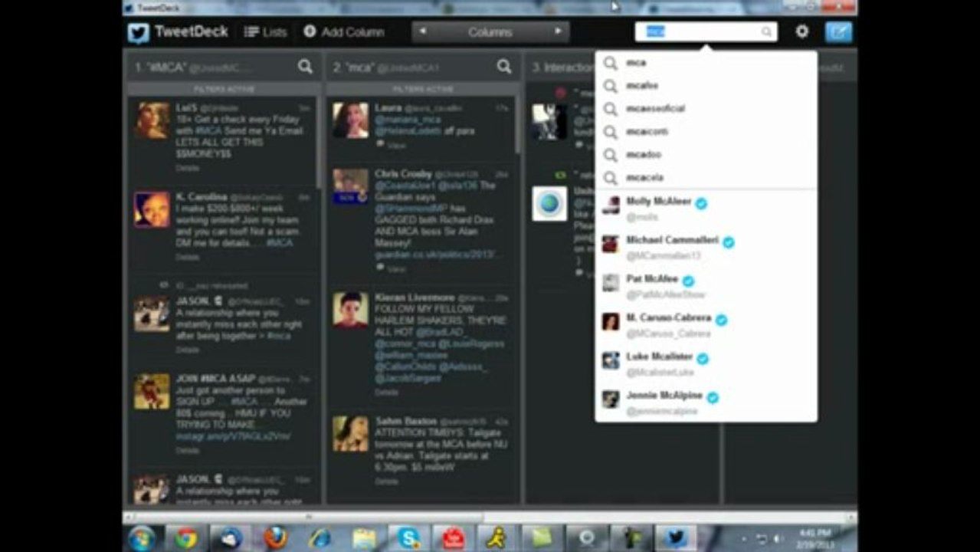Viewport: 980px width, 552px height.
Task: Open search options for the "mca" column
Action: click(x=503, y=67)
